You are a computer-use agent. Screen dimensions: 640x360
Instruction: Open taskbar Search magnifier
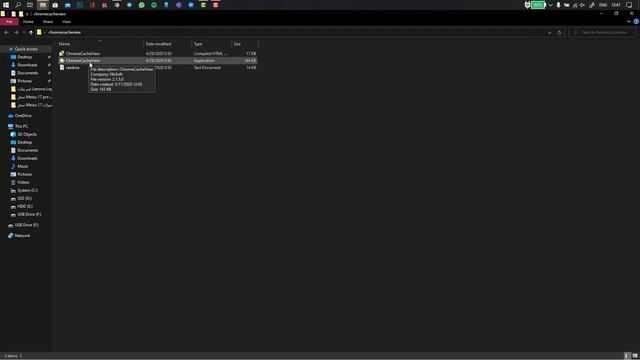[x=18, y=5]
